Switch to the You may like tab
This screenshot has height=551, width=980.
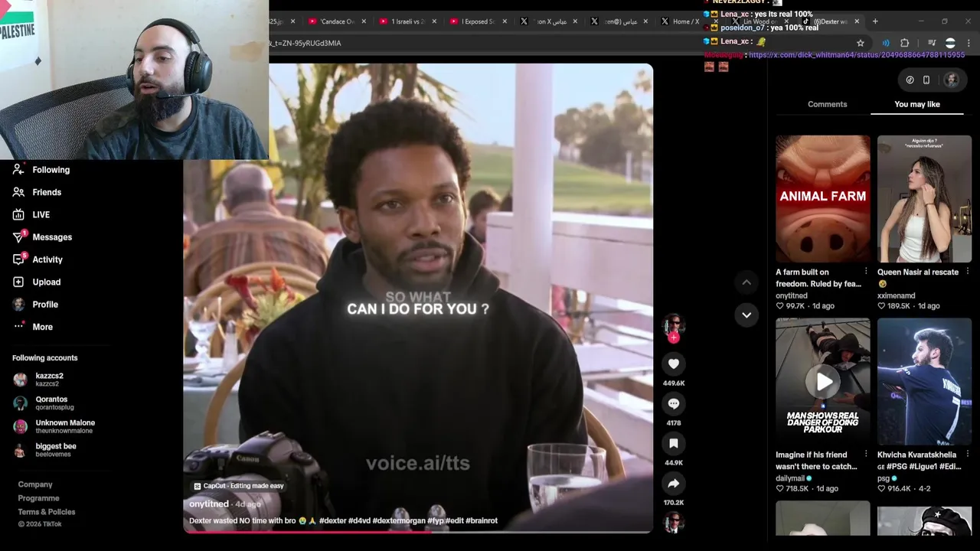[x=916, y=104]
